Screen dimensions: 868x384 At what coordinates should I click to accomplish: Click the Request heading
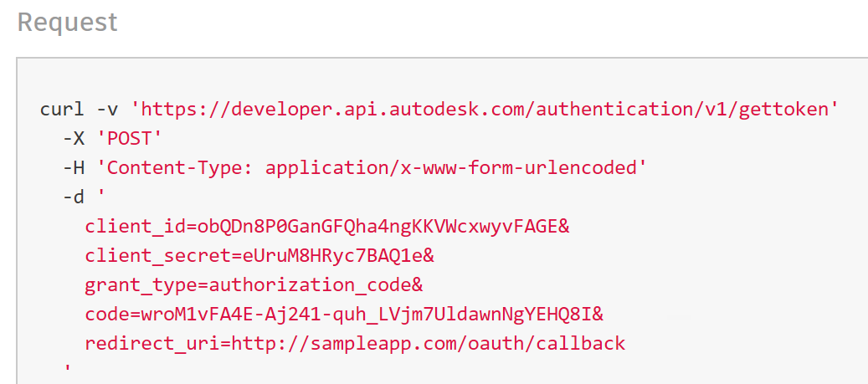click(x=68, y=23)
